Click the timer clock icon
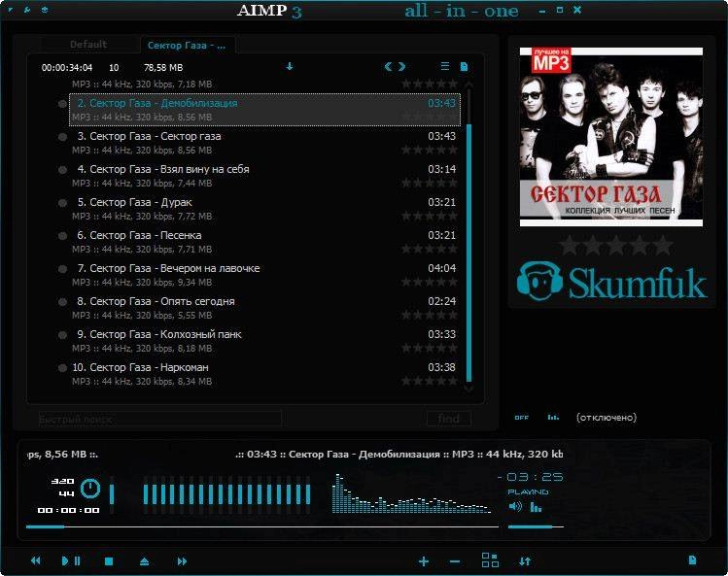Viewport: 728px width, 576px height. point(90,489)
